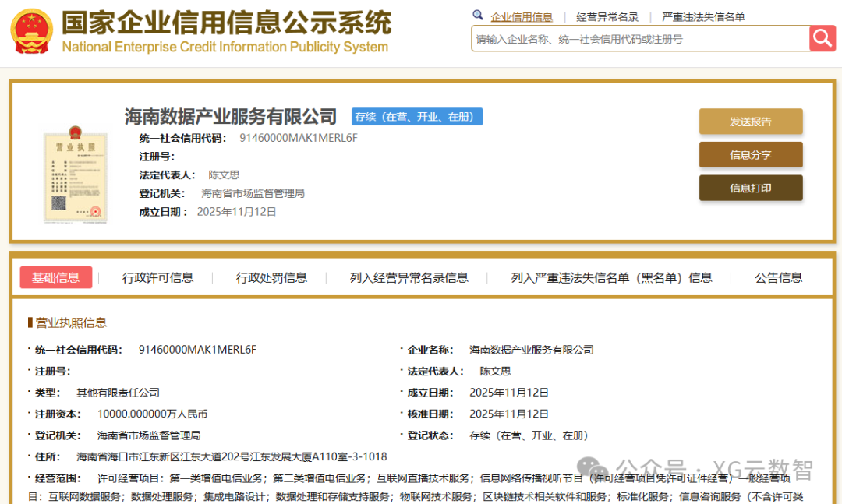Click the 信息分享 button

pos(750,155)
